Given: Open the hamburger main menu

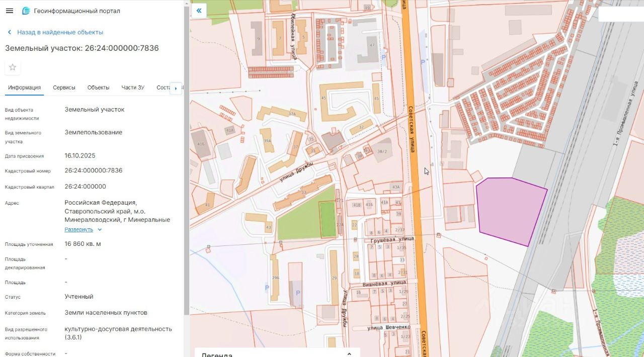Looking at the screenshot, I should coord(10,11).
